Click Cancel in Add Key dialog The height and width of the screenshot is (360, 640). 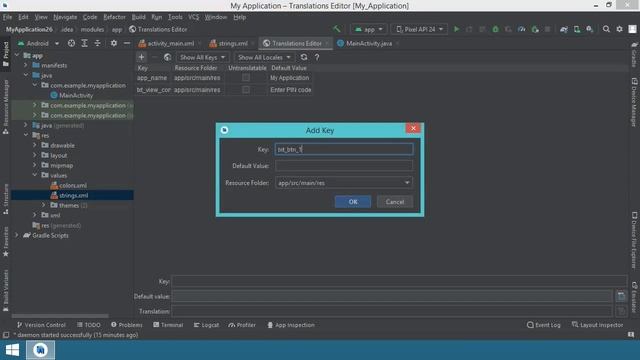[x=395, y=202]
